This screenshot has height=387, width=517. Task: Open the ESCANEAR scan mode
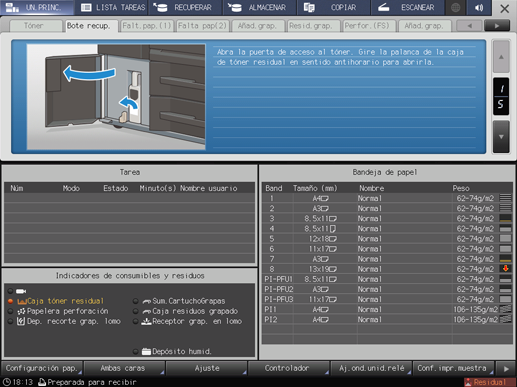407,8
